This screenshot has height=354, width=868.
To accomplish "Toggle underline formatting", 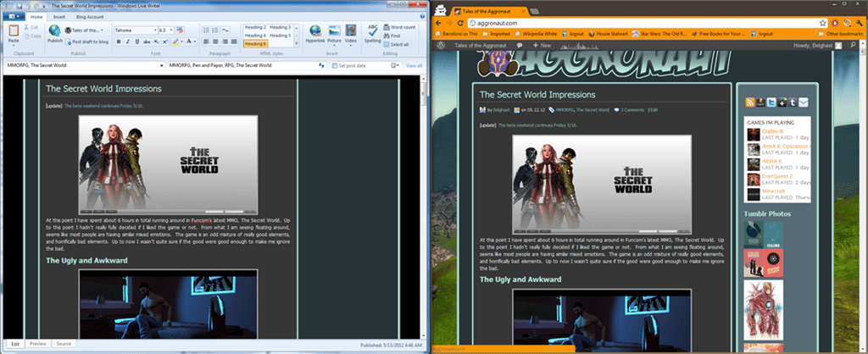I will pos(136,41).
